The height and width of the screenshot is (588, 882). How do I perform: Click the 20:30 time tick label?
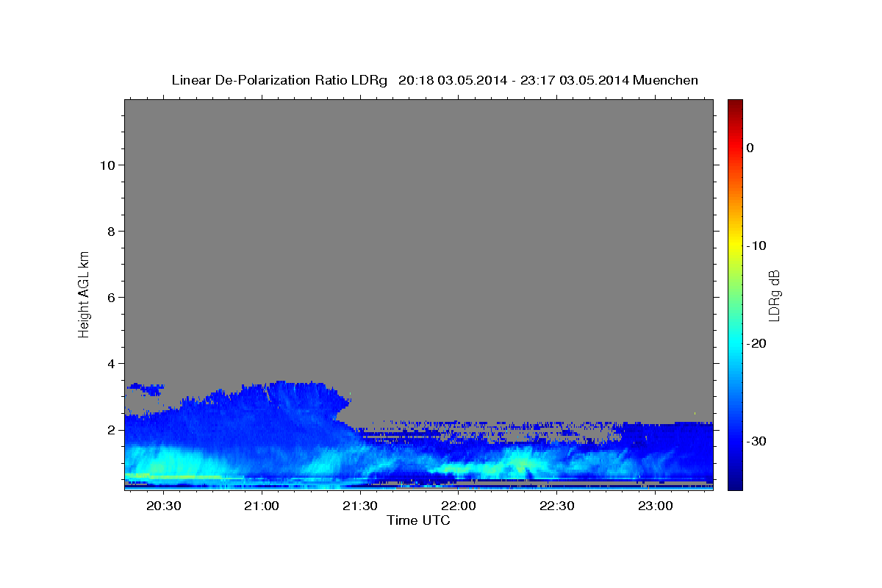pos(163,506)
